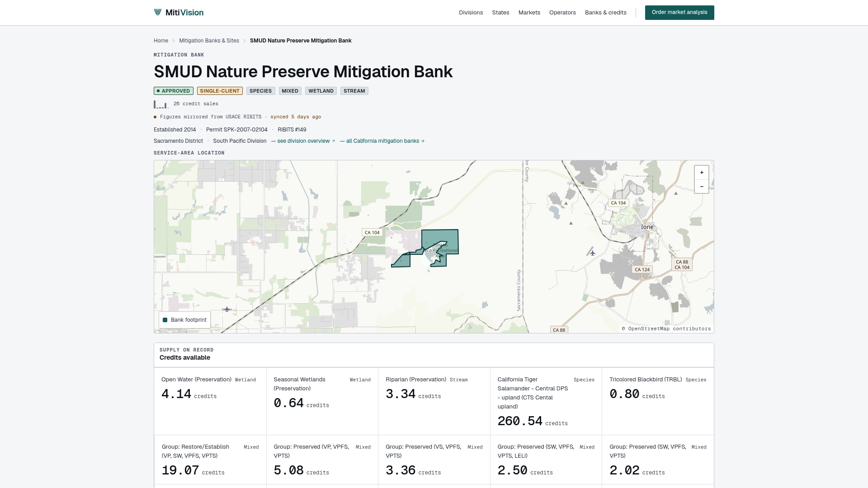Click the MitiVision logo icon
Screen dimensions: 868x488
tap(158, 12)
